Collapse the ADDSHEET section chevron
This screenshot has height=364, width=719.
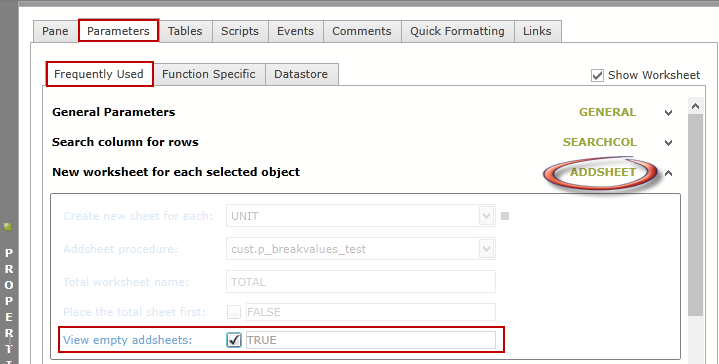(x=669, y=173)
